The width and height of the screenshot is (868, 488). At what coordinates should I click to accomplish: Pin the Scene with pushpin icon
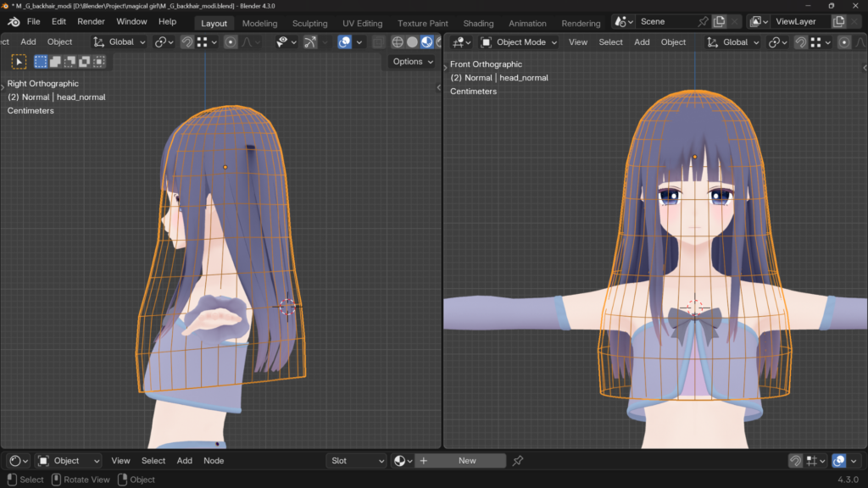click(x=703, y=22)
